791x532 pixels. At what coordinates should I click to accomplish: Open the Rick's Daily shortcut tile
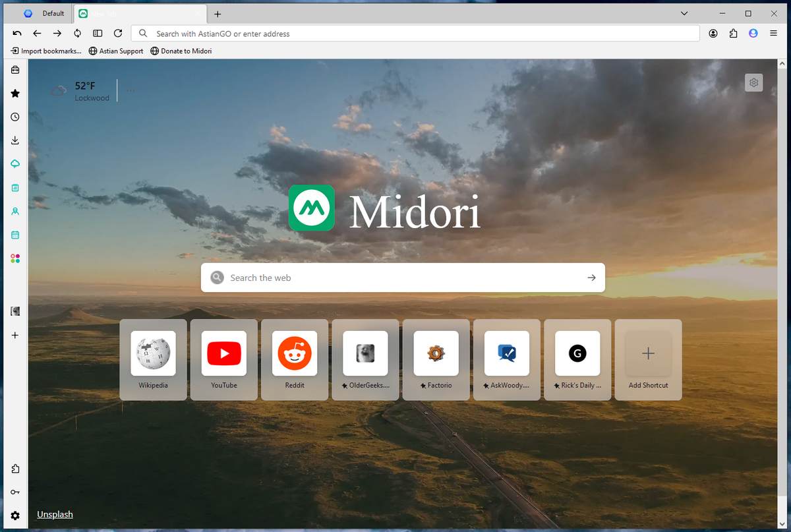[577, 360]
